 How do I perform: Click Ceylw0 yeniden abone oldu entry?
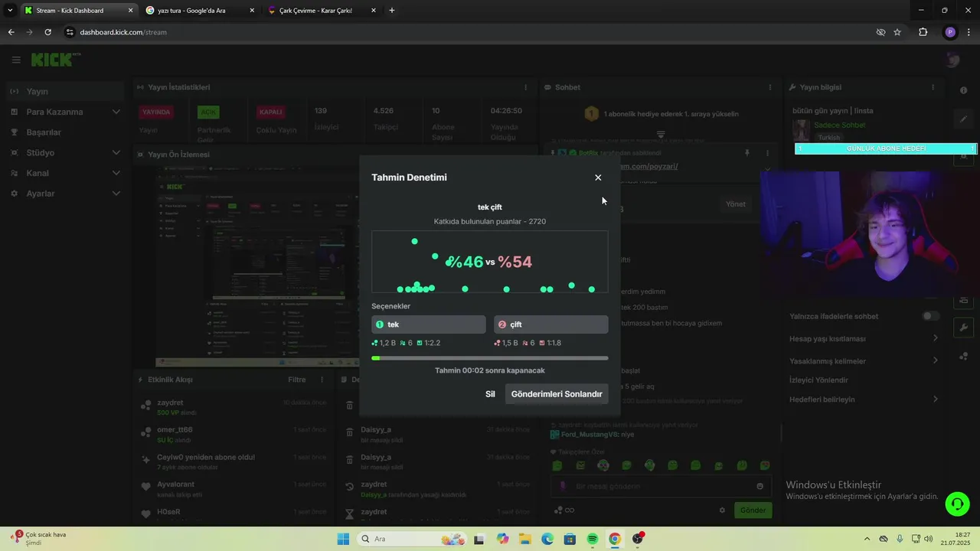[234, 461]
